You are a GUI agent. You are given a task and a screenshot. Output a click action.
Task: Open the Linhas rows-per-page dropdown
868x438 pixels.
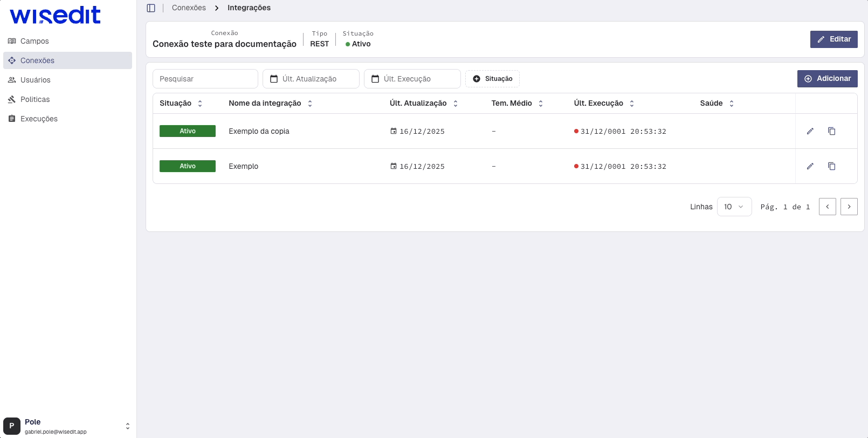coord(734,207)
